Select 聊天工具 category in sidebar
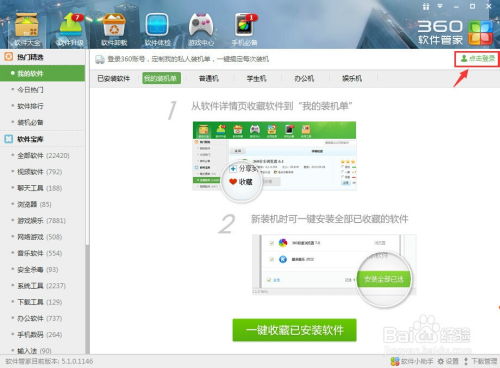 (39, 188)
